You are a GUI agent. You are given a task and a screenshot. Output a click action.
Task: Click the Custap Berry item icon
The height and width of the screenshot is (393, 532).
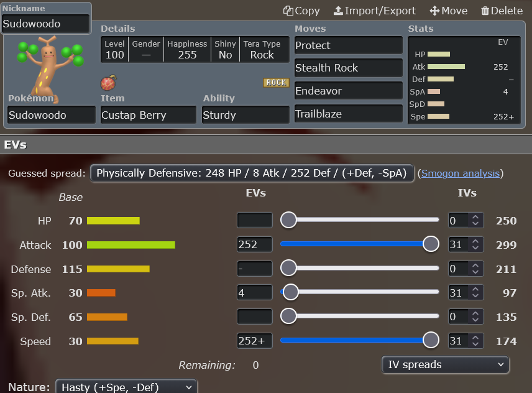coord(109,83)
